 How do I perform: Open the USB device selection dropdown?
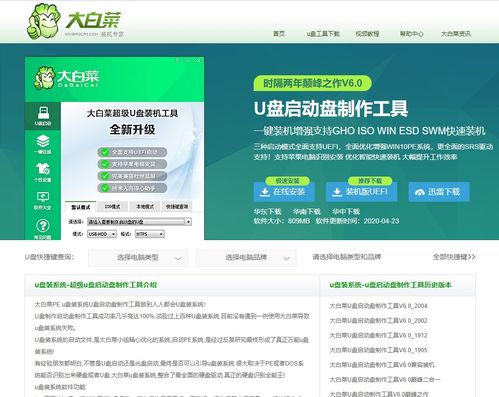click(139, 222)
